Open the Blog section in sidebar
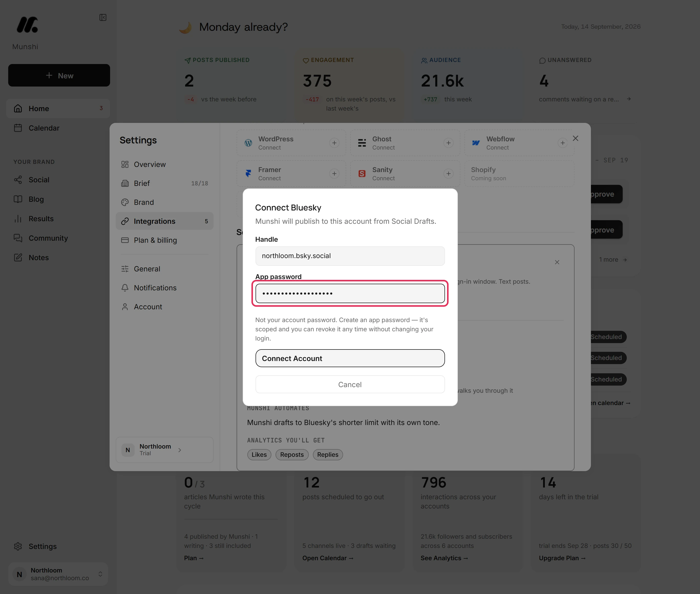Image resolution: width=700 pixels, height=594 pixels. [58, 199]
